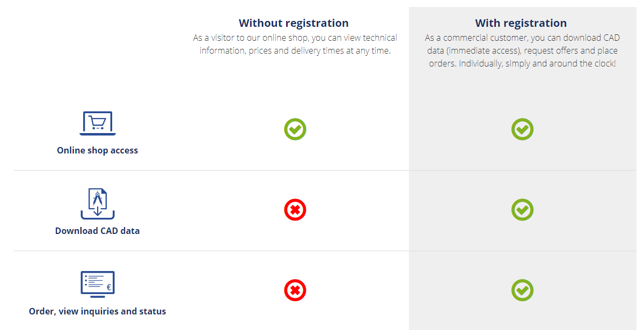Screen dimensions: 644x330
Task: Click the CAD download compass icon
Action: [98, 204]
